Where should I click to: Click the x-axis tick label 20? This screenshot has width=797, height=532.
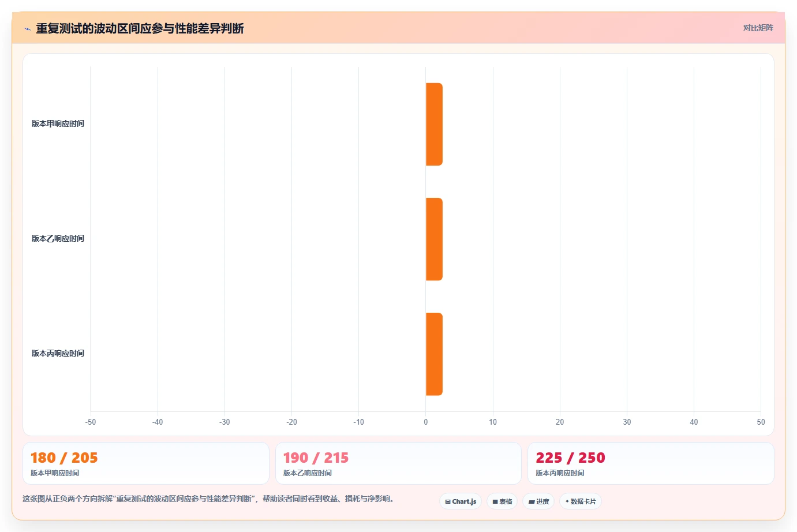[560, 422]
